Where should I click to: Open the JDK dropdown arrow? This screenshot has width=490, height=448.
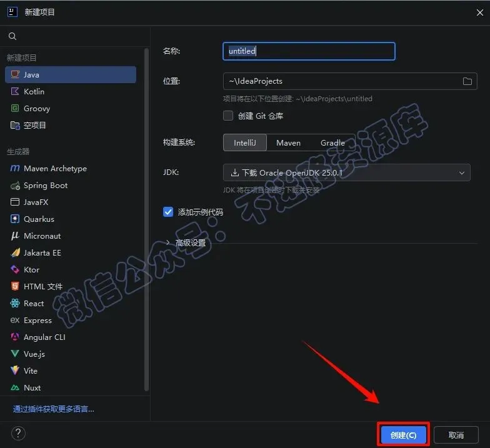[461, 172]
